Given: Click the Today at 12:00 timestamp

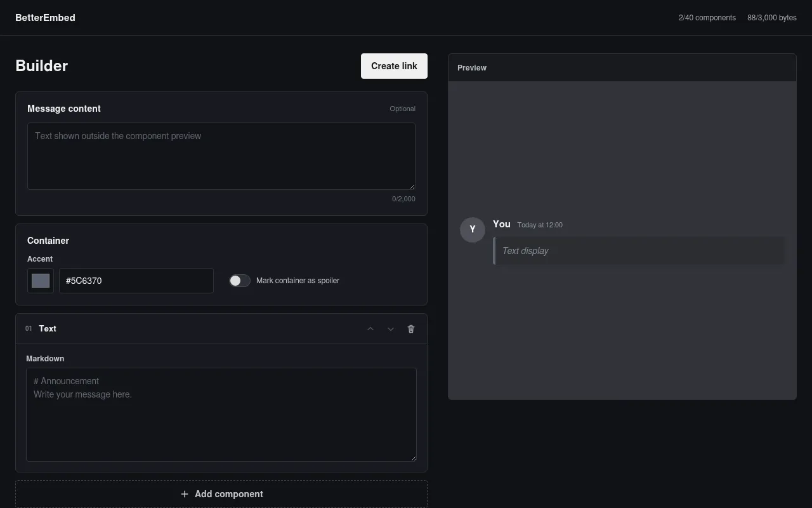Looking at the screenshot, I should point(540,225).
